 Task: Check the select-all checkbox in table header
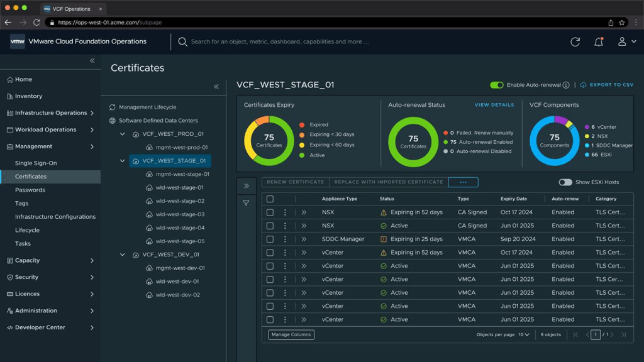(x=270, y=199)
